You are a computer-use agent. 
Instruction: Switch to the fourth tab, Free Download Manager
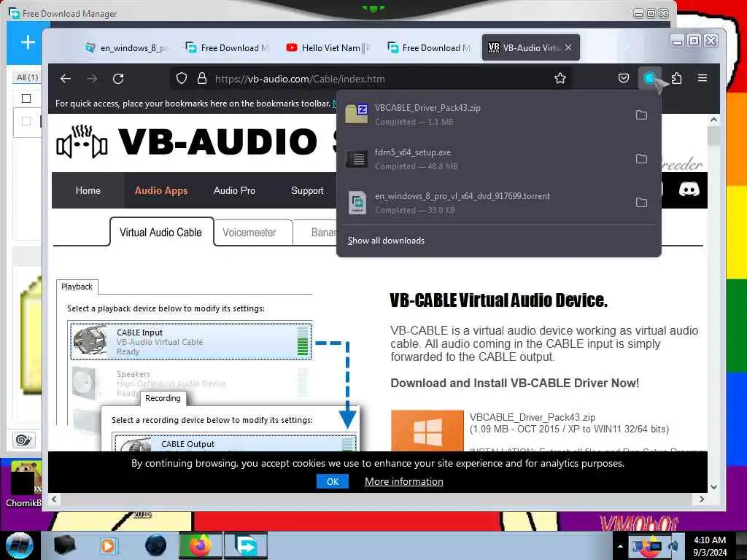pyautogui.click(x=429, y=47)
